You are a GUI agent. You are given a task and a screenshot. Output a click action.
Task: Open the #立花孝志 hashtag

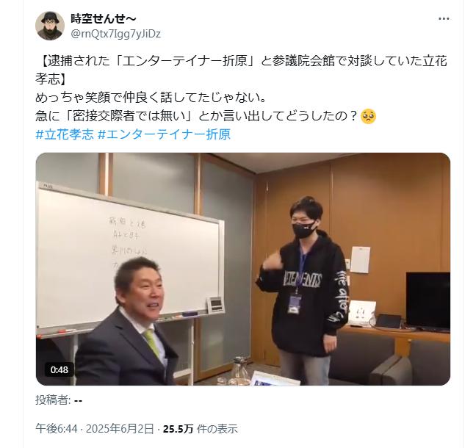coord(65,134)
